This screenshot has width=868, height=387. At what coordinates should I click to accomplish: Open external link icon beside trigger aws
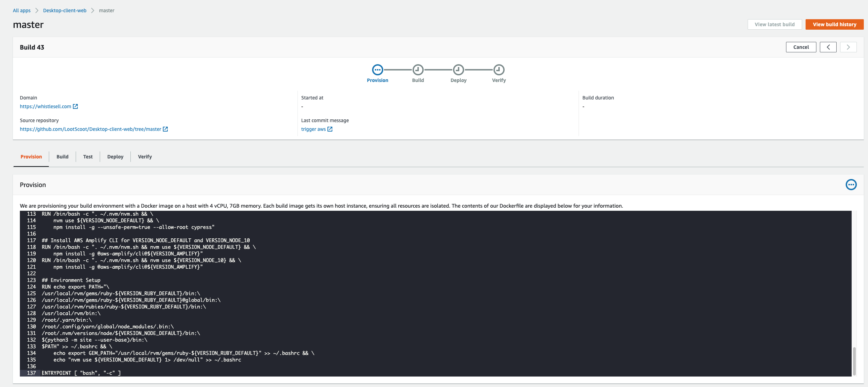coord(330,129)
